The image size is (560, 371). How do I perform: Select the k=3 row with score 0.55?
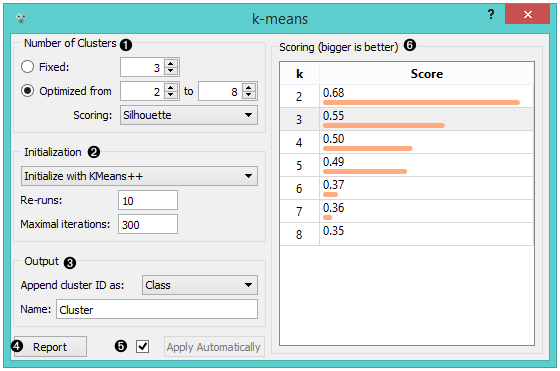pyautogui.click(x=407, y=119)
